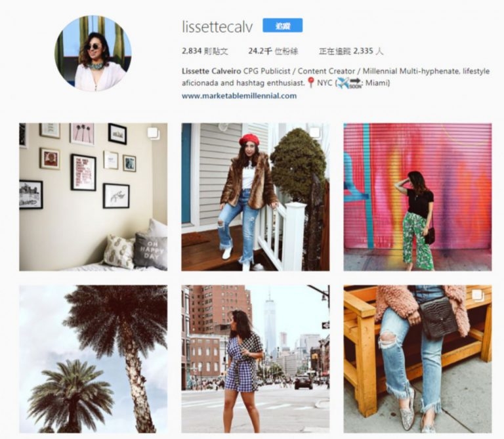Click the 2,834 posts count
The width and height of the screenshot is (504, 439).
[205, 51]
